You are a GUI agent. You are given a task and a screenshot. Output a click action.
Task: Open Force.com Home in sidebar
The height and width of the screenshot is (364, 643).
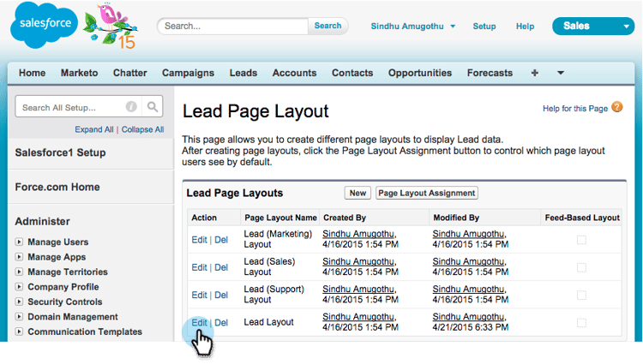tap(57, 187)
